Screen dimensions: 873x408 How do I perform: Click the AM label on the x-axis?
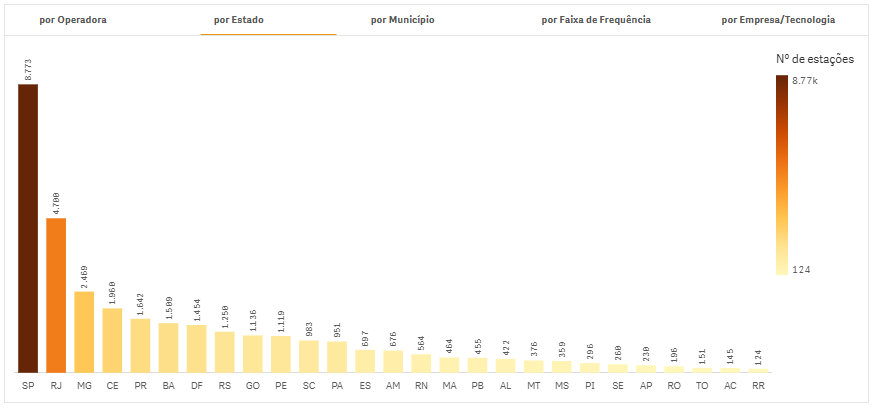tap(393, 384)
